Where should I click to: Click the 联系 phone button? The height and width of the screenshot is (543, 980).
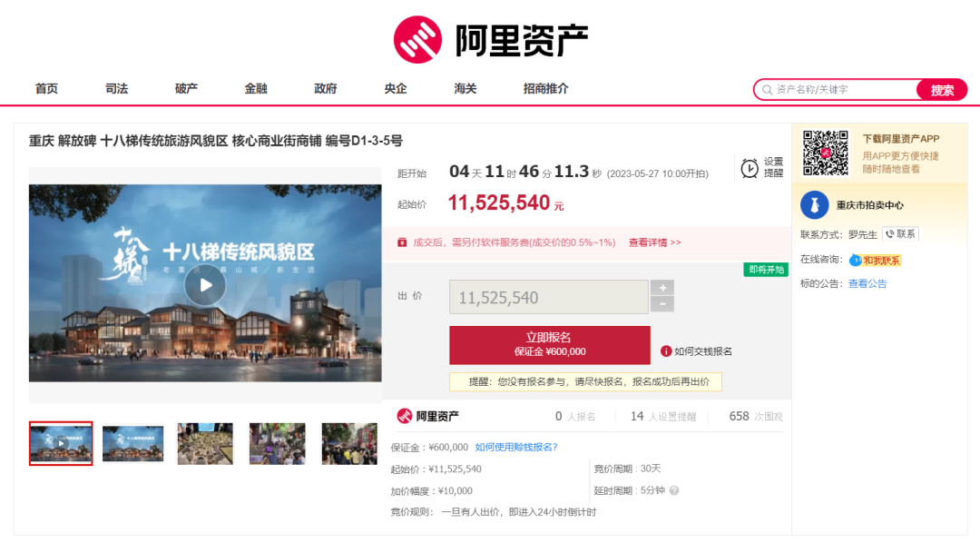tap(901, 234)
